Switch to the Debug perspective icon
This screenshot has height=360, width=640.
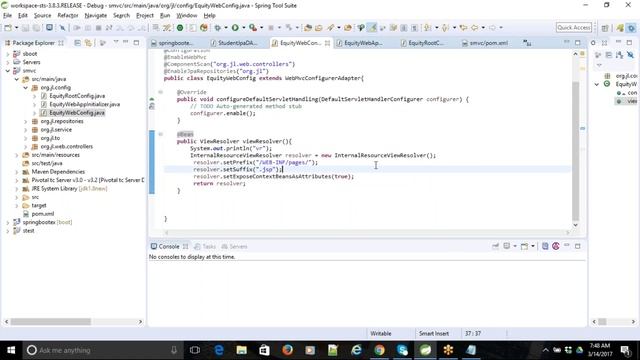[x=631, y=28]
